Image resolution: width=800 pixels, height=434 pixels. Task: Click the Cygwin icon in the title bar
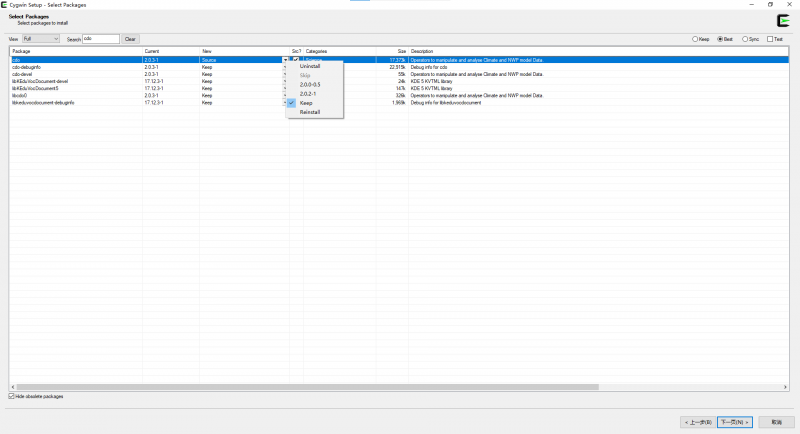[5, 4]
